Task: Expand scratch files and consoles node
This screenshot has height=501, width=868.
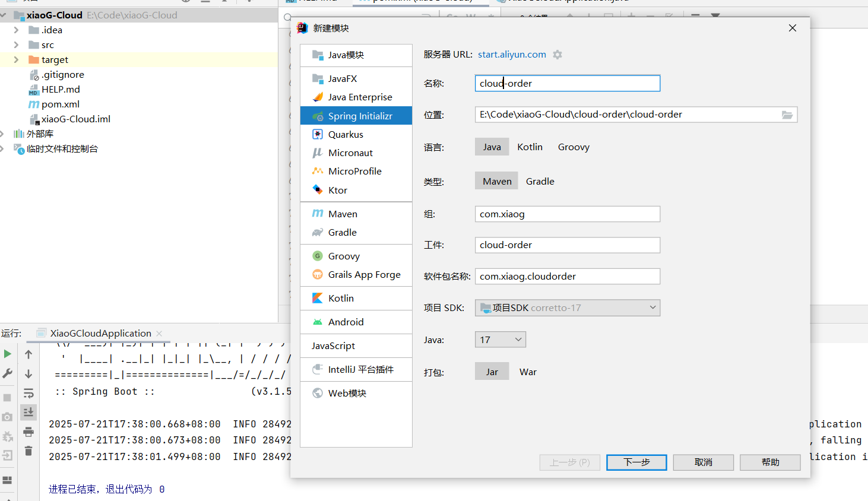Action: click(2, 148)
